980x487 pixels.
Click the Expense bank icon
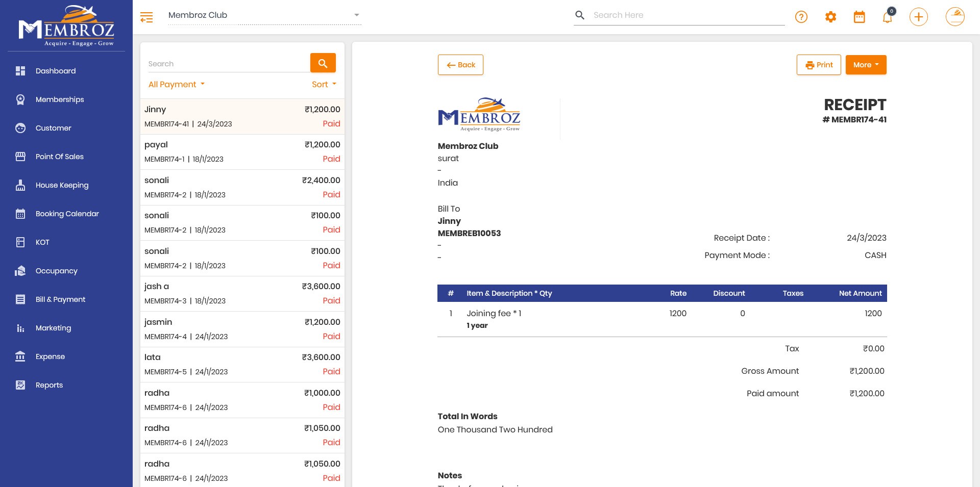pos(20,356)
